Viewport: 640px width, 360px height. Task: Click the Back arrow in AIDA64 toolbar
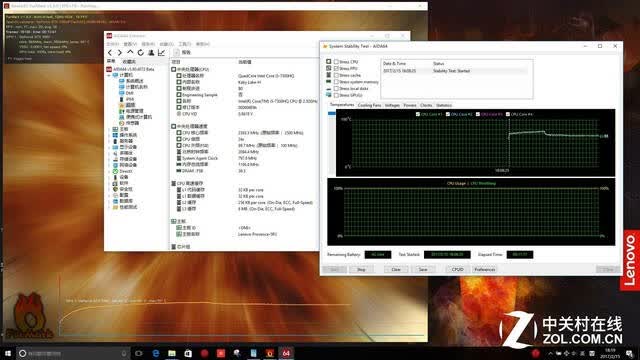110,53
